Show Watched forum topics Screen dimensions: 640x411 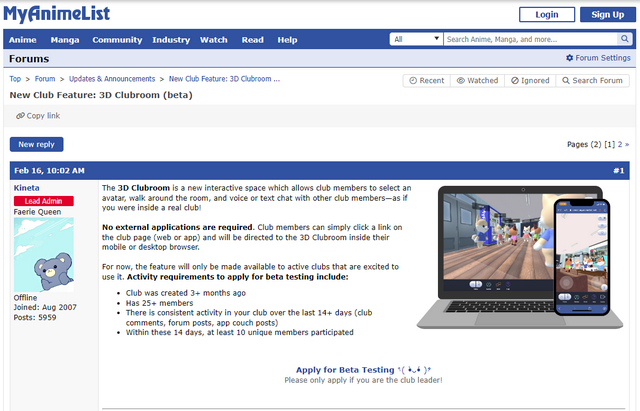click(x=478, y=80)
